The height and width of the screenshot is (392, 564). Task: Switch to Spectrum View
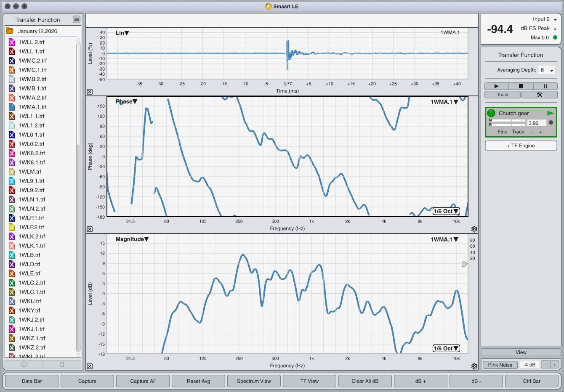coord(254,381)
